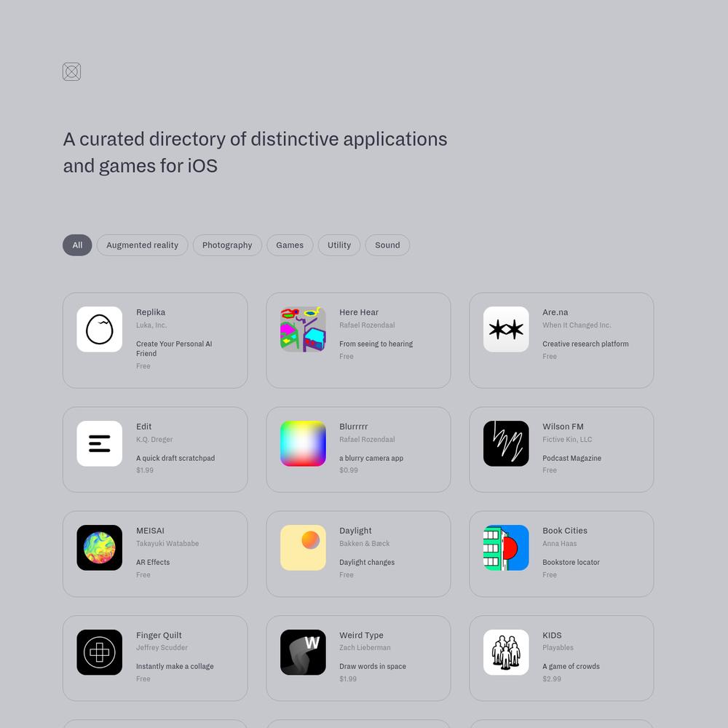The height and width of the screenshot is (728, 728).
Task: Open the Are.na double-star app icon
Action: point(506,329)
